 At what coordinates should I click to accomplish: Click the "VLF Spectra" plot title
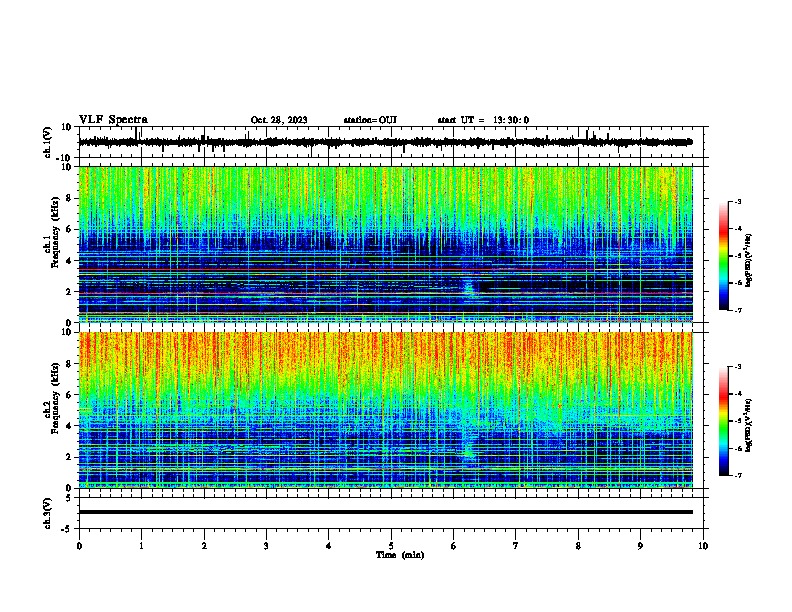click(x=113, y=120)
